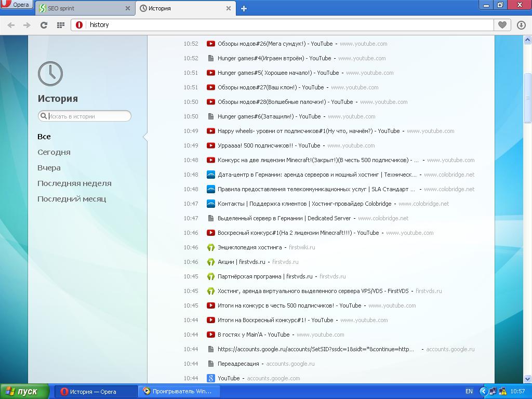This screenshot has width=532, height=399.
Task: Expand hidden tray icons arrow
Action: tap(483, 392)
